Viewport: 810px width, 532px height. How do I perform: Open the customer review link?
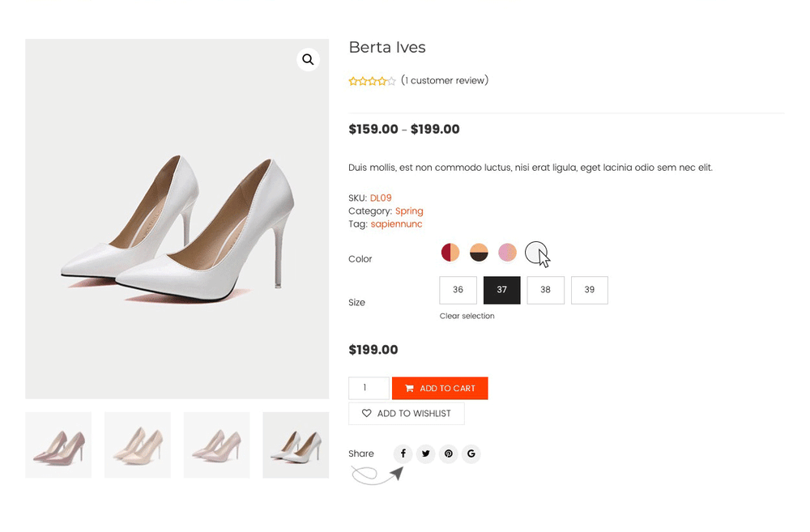click(x=445, y=81)
